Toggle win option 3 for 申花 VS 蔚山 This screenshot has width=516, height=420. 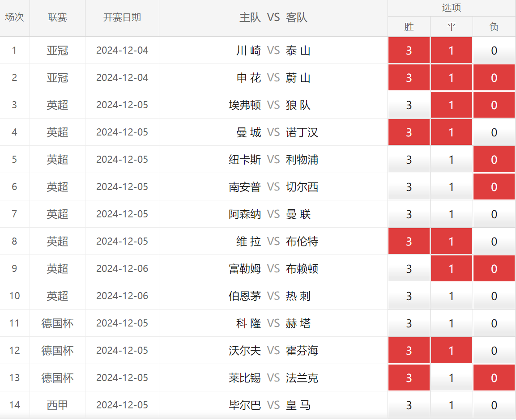(x=409, y=78)
